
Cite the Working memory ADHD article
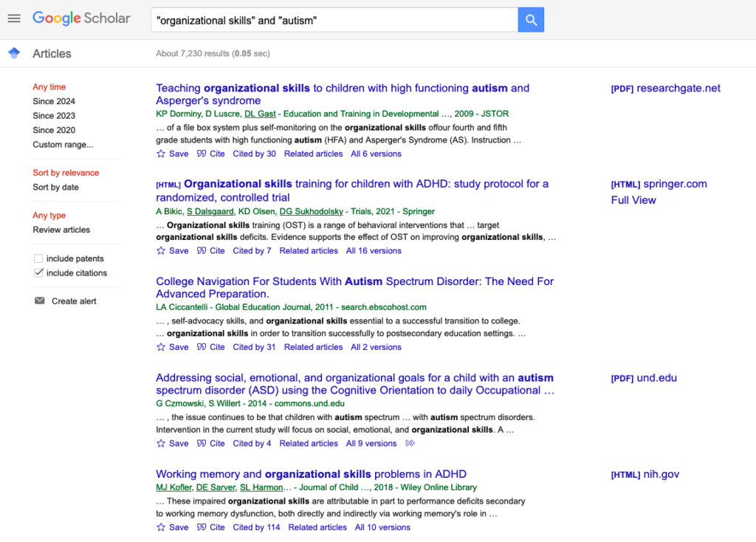pos(211,527)
